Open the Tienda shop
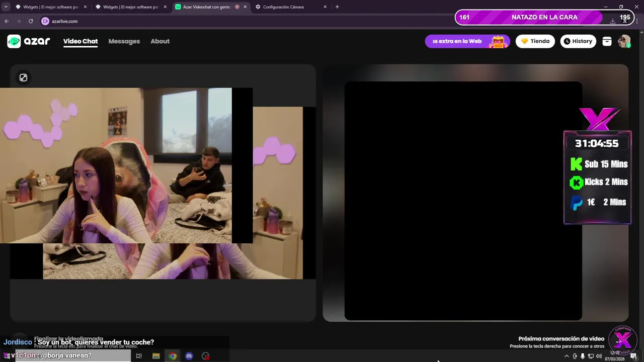The image size is (644, 362). pos(535,41)
